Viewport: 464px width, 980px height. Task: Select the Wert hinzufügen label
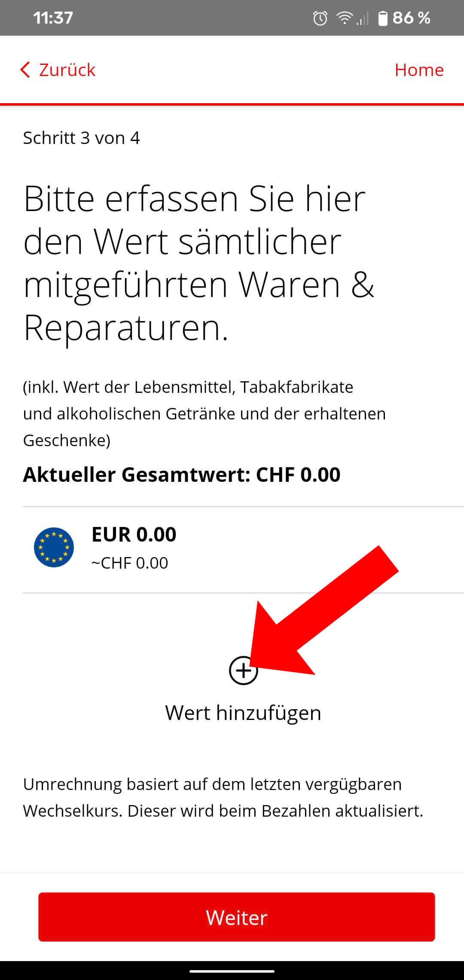(x=243, y=713)
